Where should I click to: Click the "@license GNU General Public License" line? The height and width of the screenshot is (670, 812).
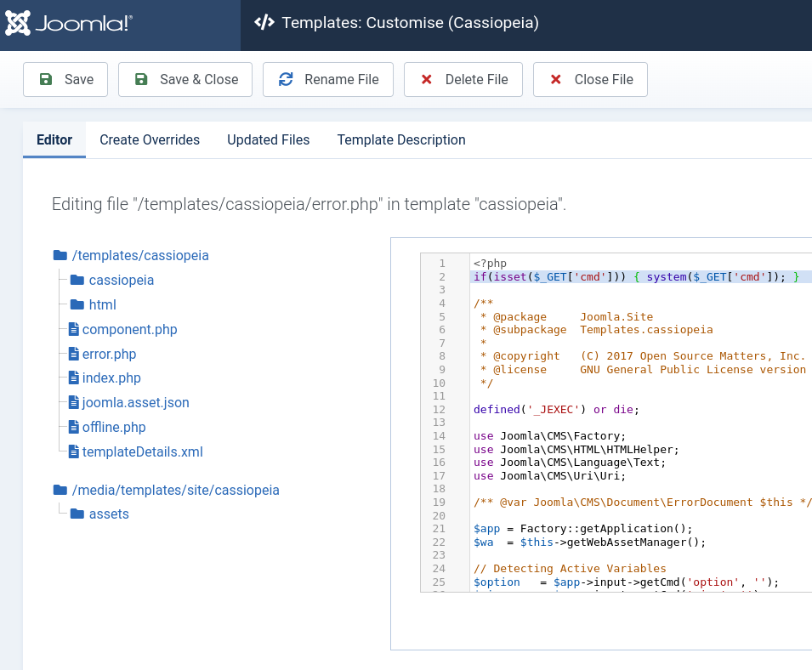pos(643,370)
